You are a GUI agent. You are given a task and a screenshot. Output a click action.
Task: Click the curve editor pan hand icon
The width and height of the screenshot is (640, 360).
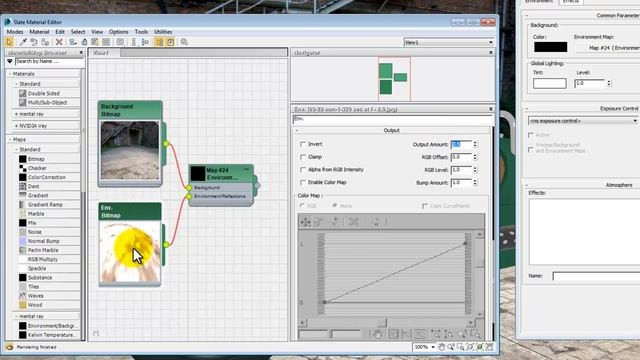pyautogui.click(x=377, y=334)
